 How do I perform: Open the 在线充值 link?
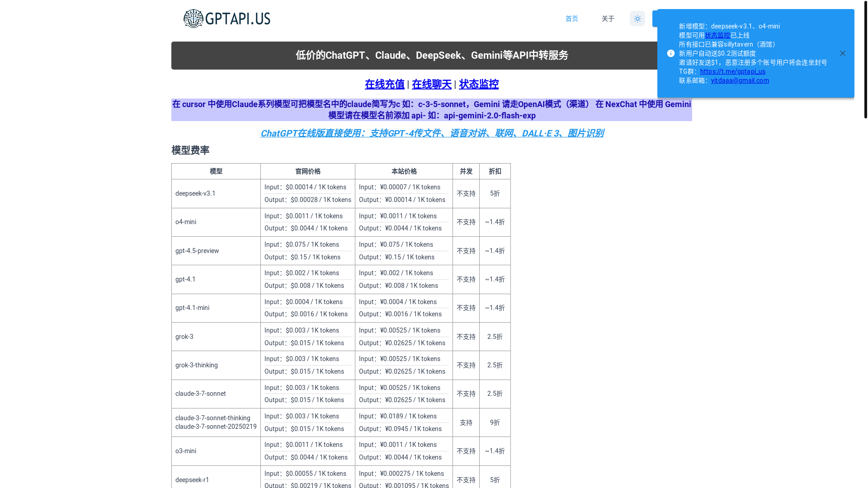point(384,84)
